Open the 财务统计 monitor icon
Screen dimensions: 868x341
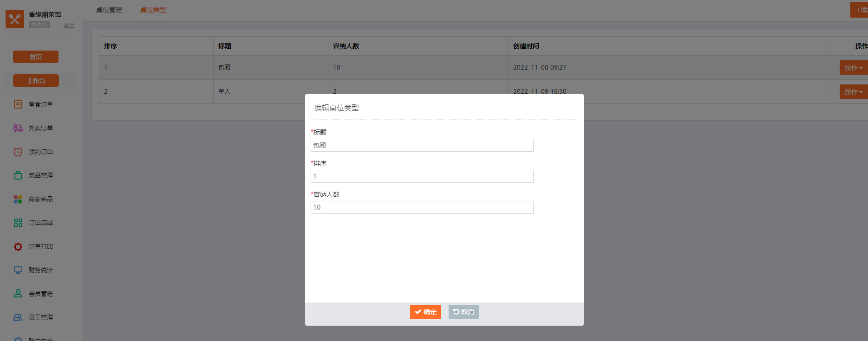tap(18, 270)
